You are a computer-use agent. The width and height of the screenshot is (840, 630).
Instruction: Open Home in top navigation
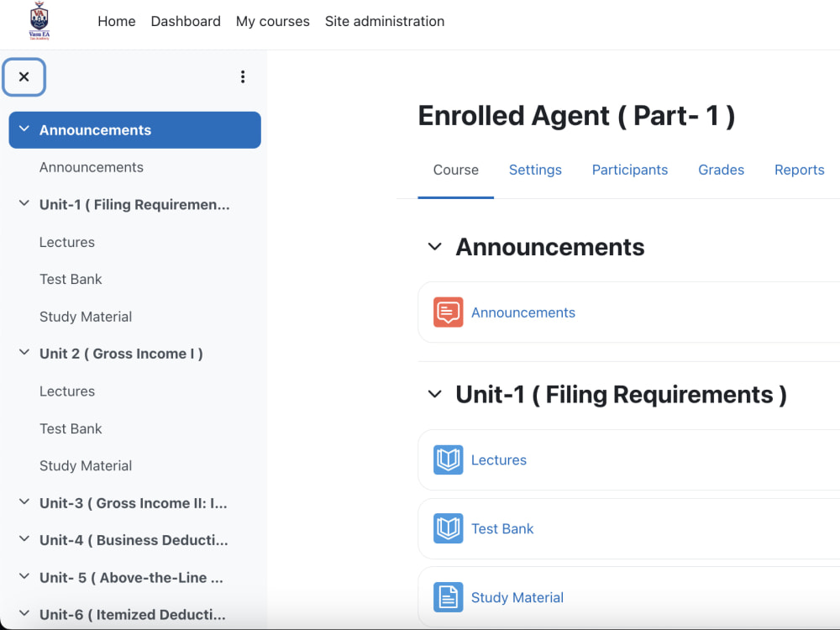(x=116, y=22)
